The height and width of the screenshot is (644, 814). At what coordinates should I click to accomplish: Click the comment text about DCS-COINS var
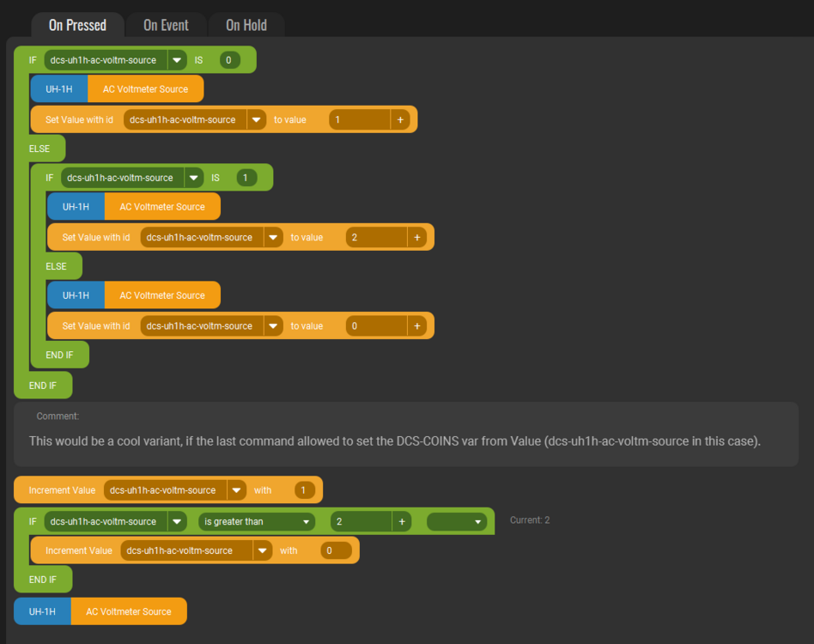395,440
